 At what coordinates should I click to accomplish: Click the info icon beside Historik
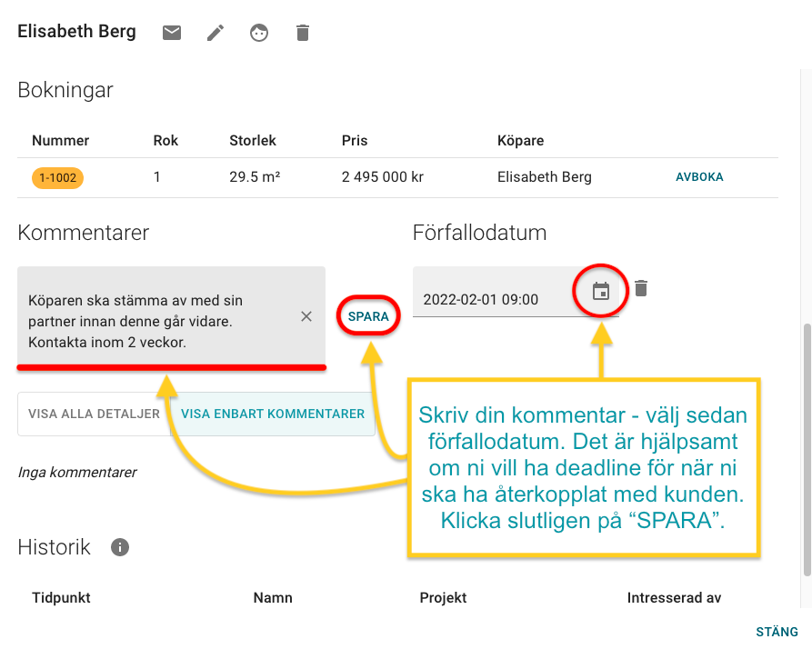pyautogui.click(x=119, y=547)
